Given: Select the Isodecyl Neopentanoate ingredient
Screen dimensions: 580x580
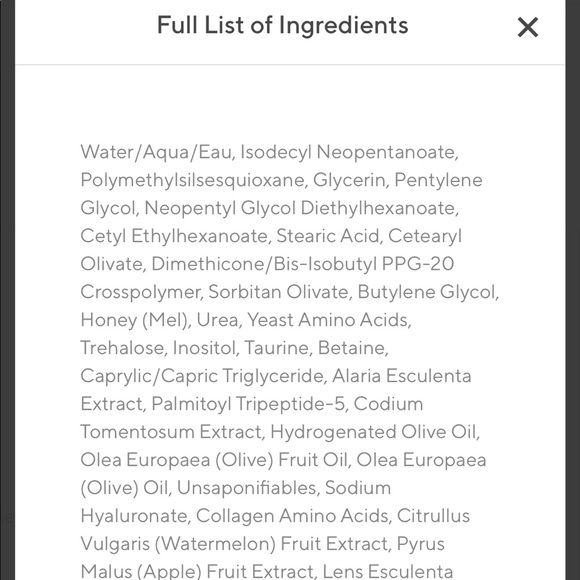Looking at the screenshot, I should click(349, 152).
